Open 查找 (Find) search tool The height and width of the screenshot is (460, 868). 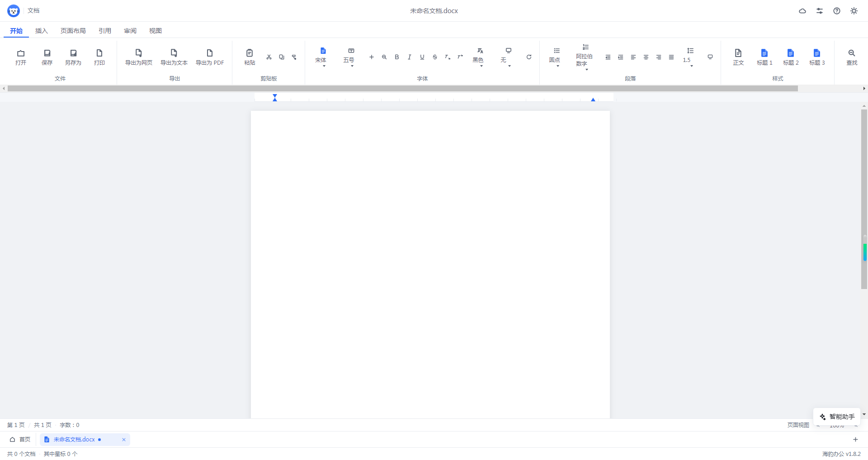pos(852,57)
